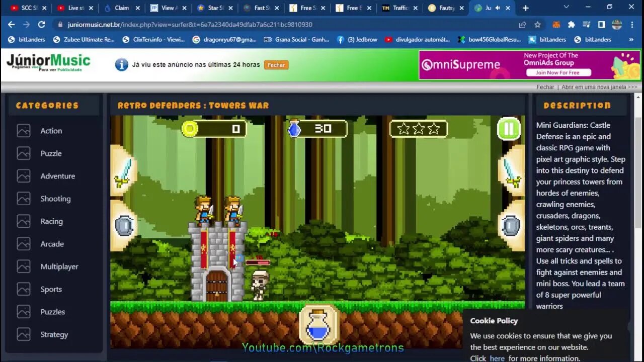Select the left-side shield ability
The image size is (644, 362).
pos(124,226)
